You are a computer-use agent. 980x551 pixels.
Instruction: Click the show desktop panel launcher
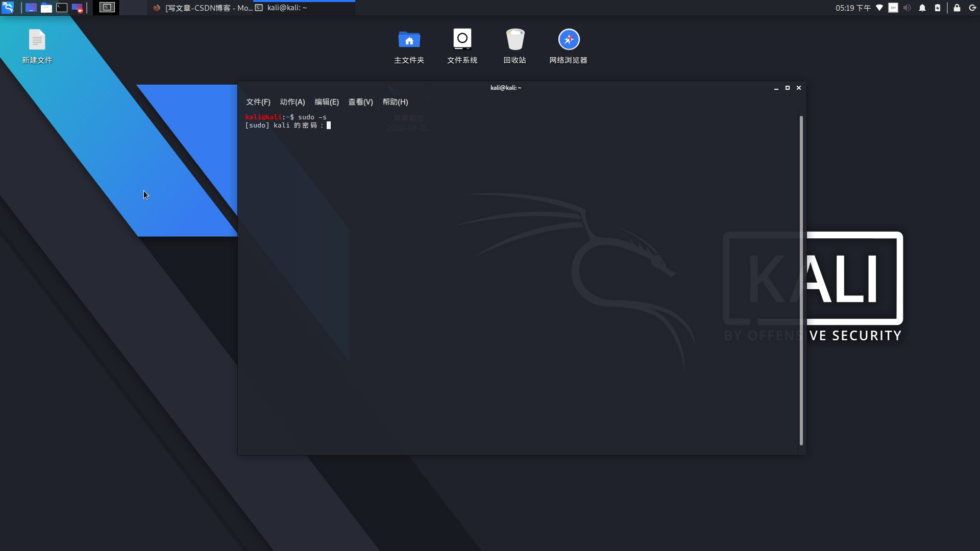31,8
